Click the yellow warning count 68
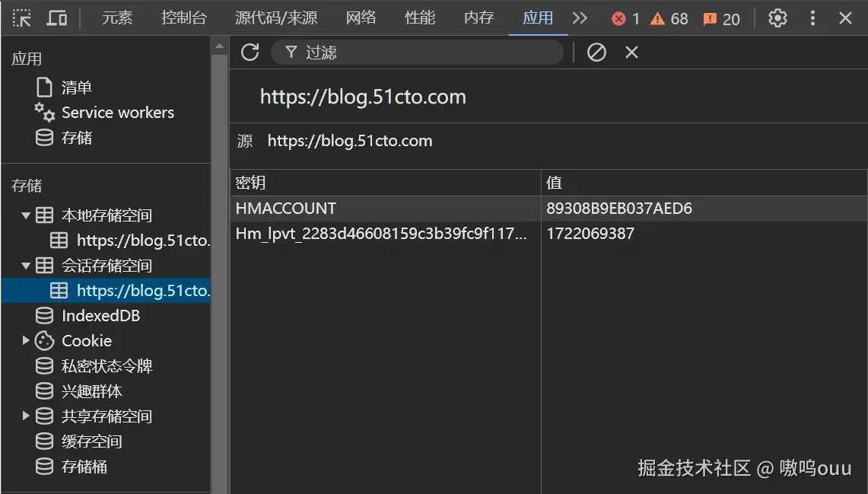 click(669, 19)
